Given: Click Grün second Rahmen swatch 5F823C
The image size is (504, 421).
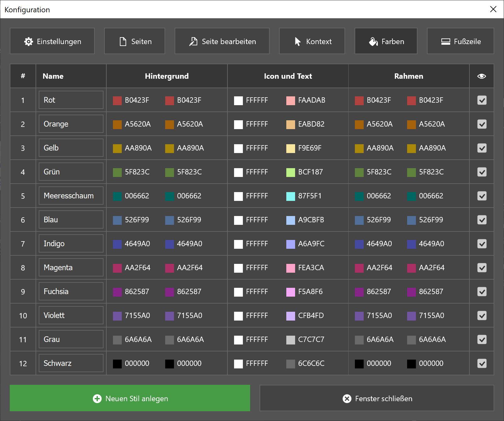Looking at the screenshot, I should (x=412, y=173).
